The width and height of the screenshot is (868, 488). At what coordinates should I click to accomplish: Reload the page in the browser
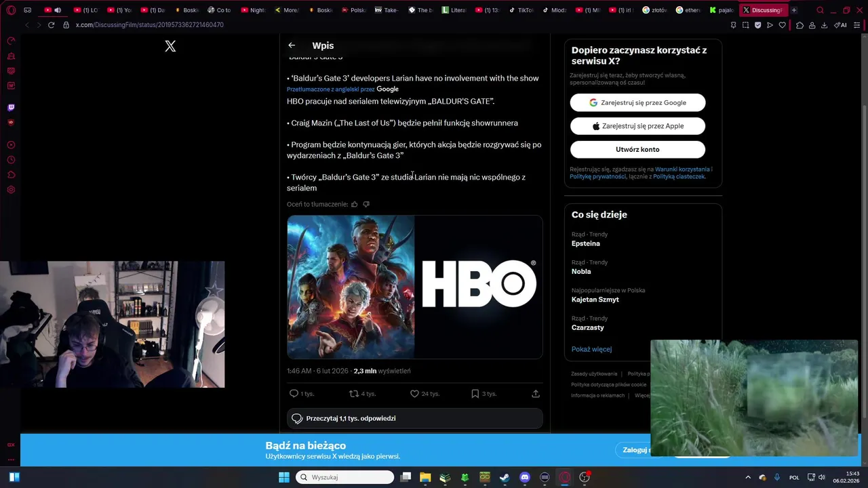pyautogui.click(x=51, y=25)
